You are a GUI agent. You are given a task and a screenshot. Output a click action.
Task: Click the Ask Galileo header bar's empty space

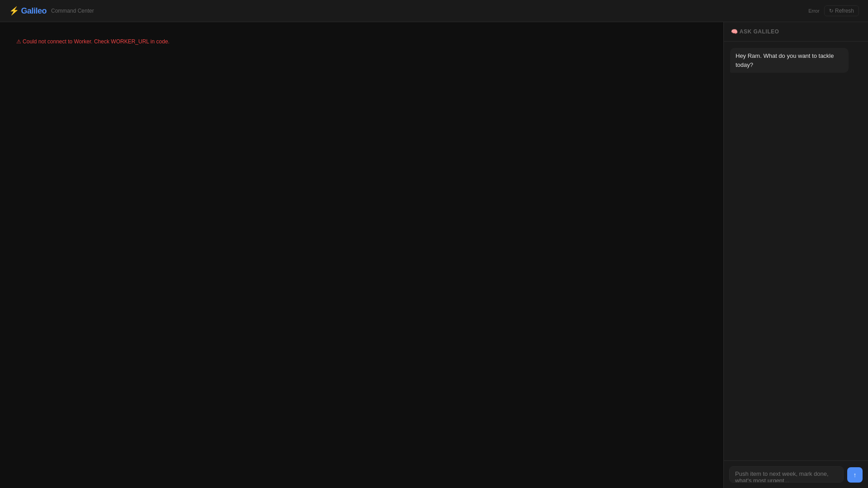(823, 32)
